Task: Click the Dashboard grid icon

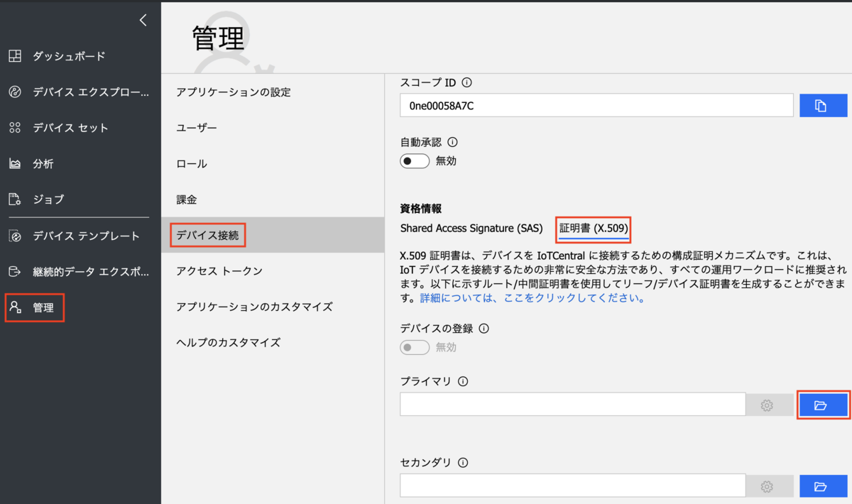Action: [x=15, y=56]
